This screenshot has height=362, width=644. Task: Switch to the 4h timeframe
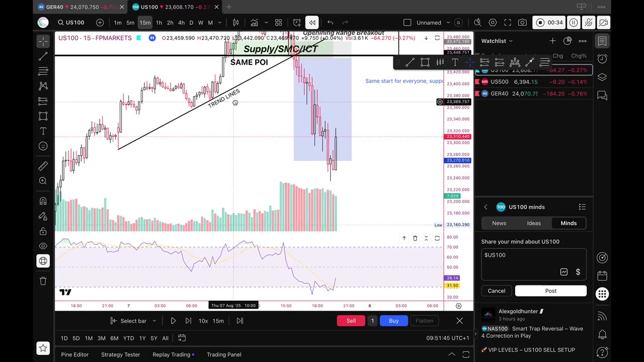pos(181,23)
